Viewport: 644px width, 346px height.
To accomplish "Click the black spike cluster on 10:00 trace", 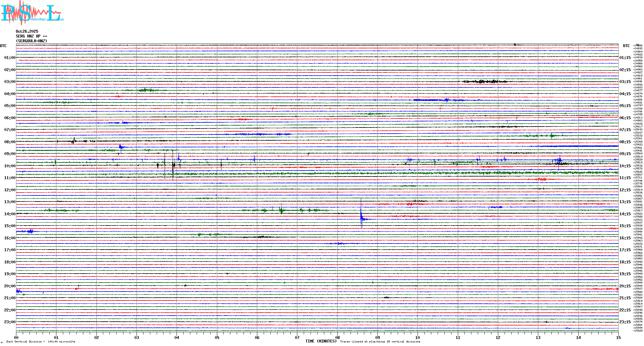I will [173, 166].
